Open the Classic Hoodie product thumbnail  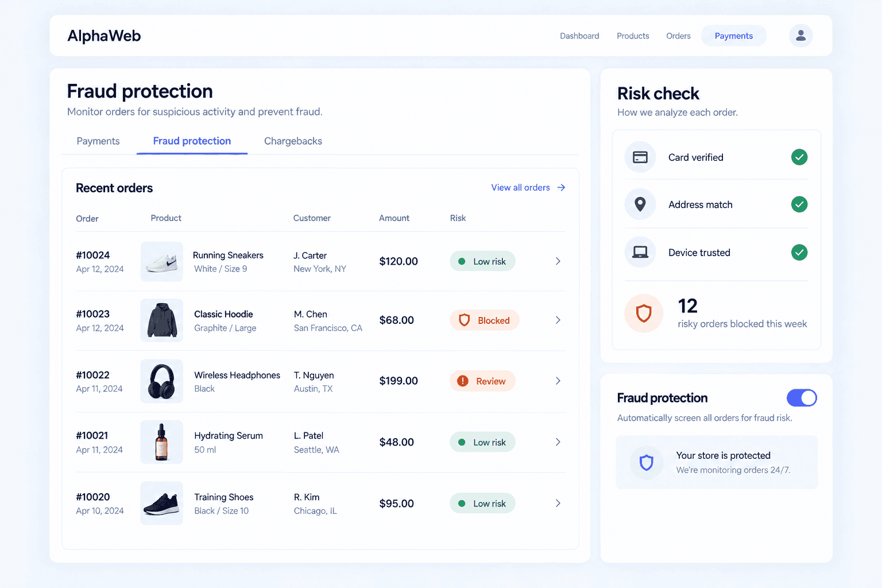coord(162,320)
